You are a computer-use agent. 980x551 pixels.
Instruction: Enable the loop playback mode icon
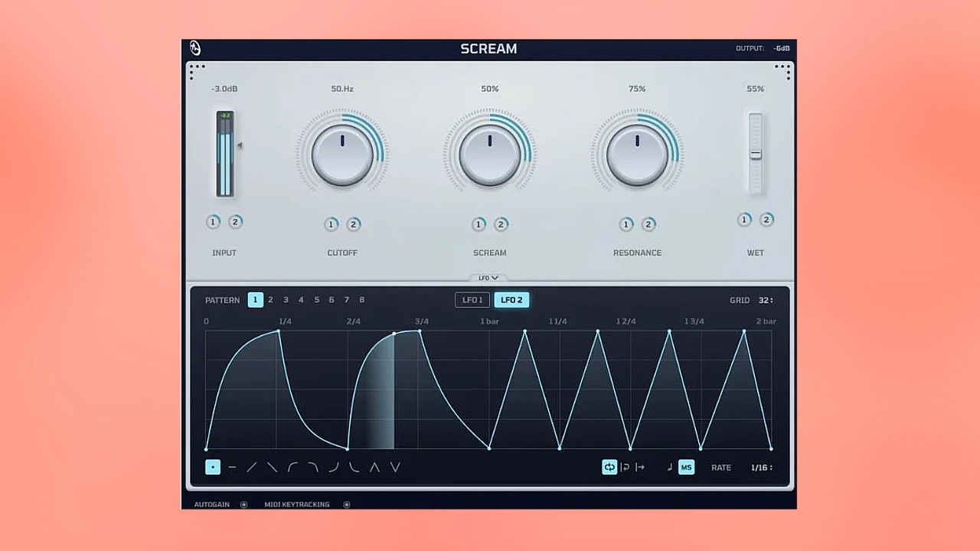click(609, 467)
